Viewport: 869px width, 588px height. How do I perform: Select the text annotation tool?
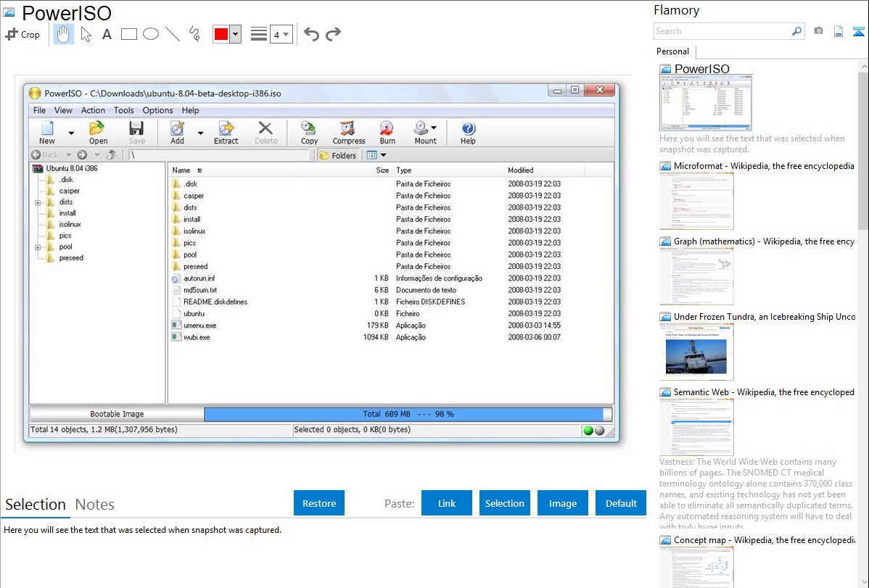107,34
